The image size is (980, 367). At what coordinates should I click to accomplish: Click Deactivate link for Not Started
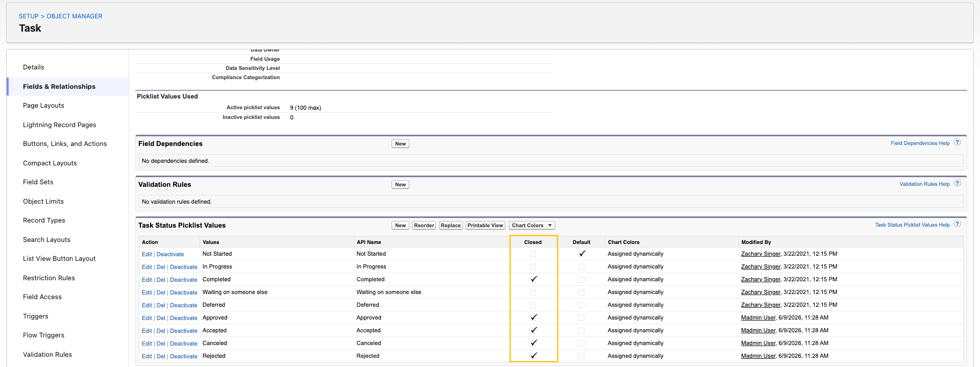tap(170, 254)
